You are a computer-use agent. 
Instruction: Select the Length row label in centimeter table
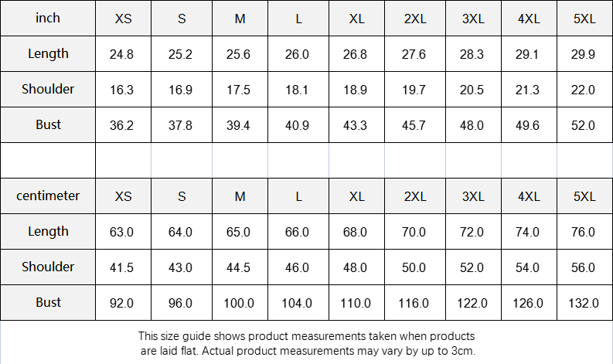pos(48,231)
